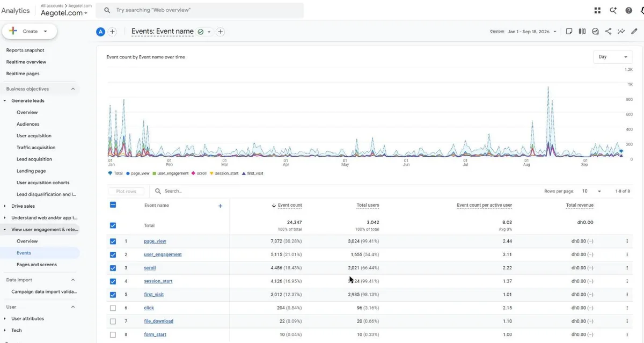
Task: Click plus icon after report title
Action: (x=220, y=32)
